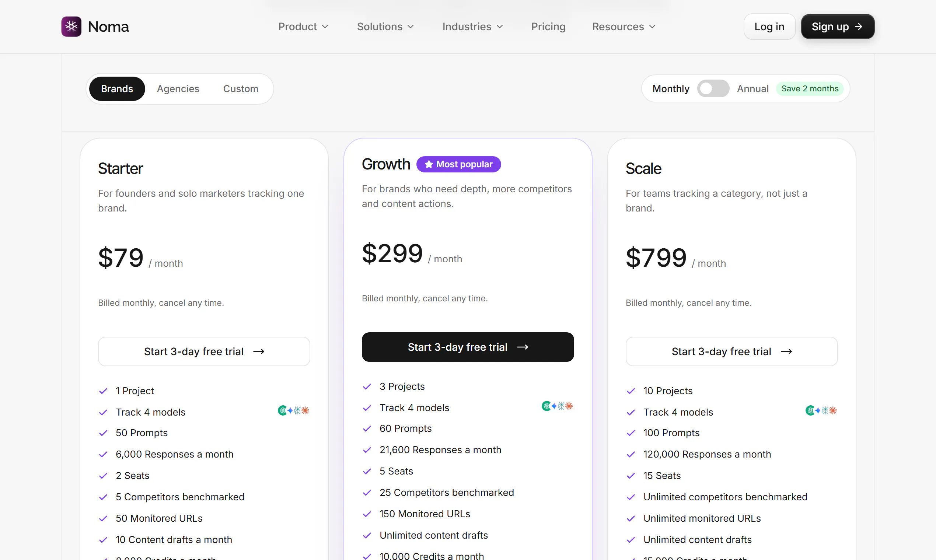
Task: Click the checkmark beside 15 Seats
Action: pyautogui.click(x=631, y=476)
